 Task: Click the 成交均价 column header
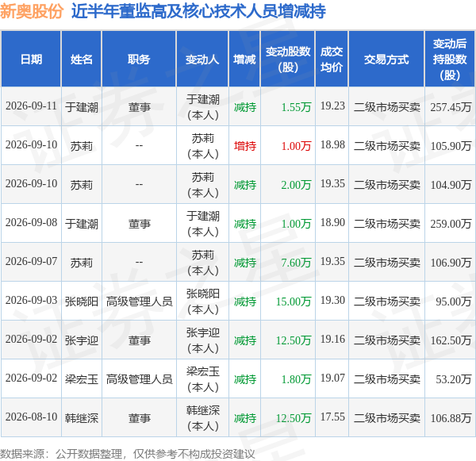332,60
